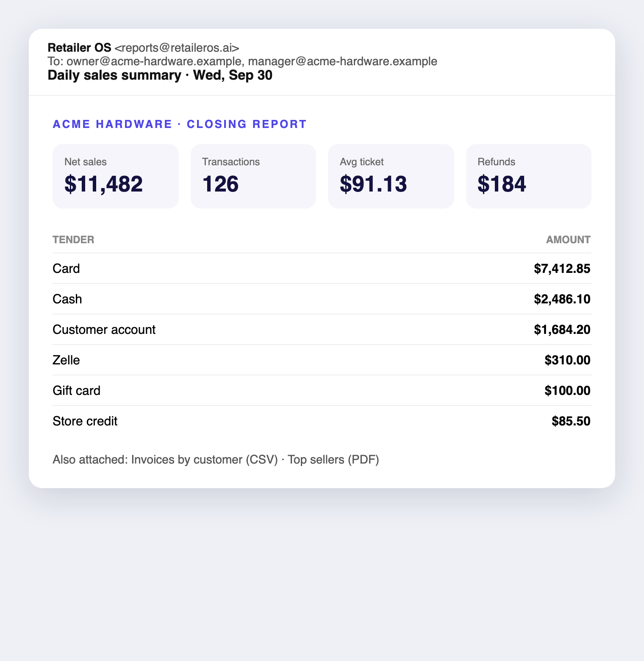The height and width of the screenshot is (661, 644).
Task: Click the AMOUNT column header
Action: (x=568, y=240)
